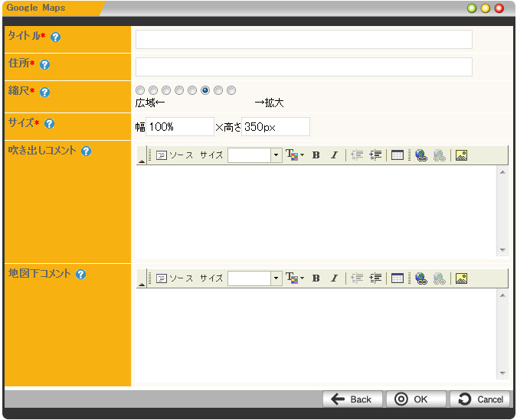Apply italic in 吹き出しコメント editor
517x420 pixels.
(335, 155)
